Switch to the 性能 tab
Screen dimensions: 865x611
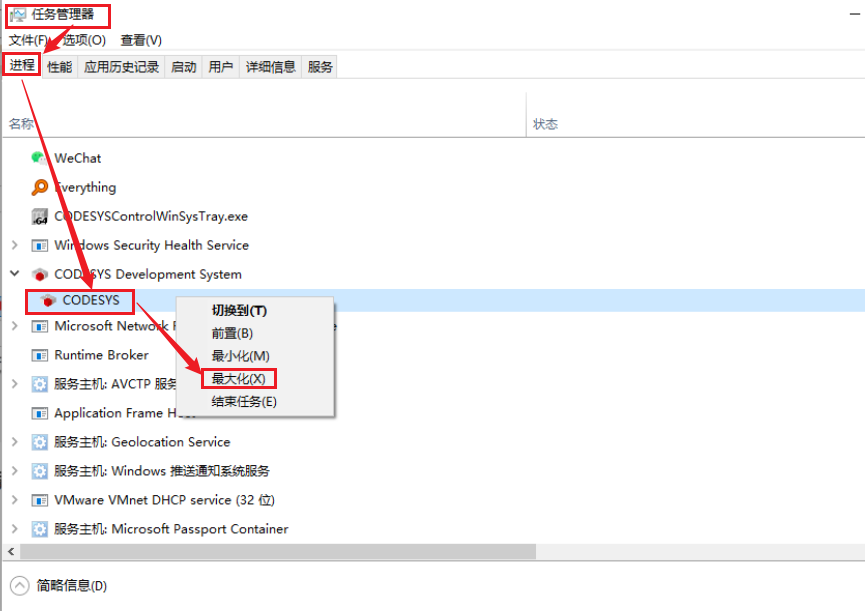59,67
